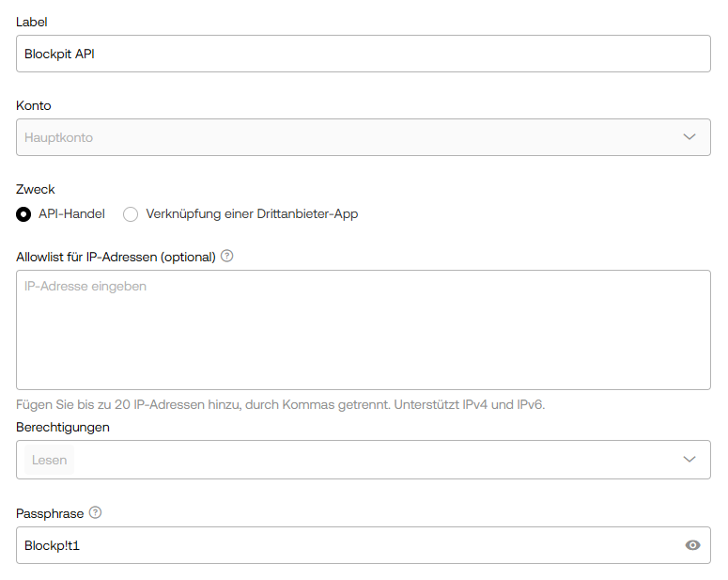Expand the Konto dropdown chevron
Image resolution: width=728 pixels, height=580 pixels.
689,136
